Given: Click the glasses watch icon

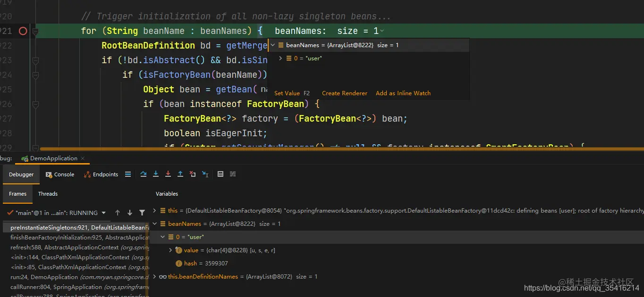Looking at the screenshot, I should click(162, 277).
